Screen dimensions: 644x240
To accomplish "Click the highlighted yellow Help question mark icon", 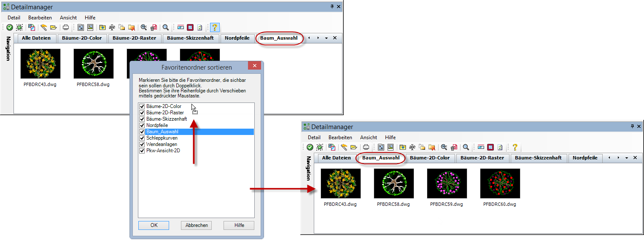I will tap(215, 27).
